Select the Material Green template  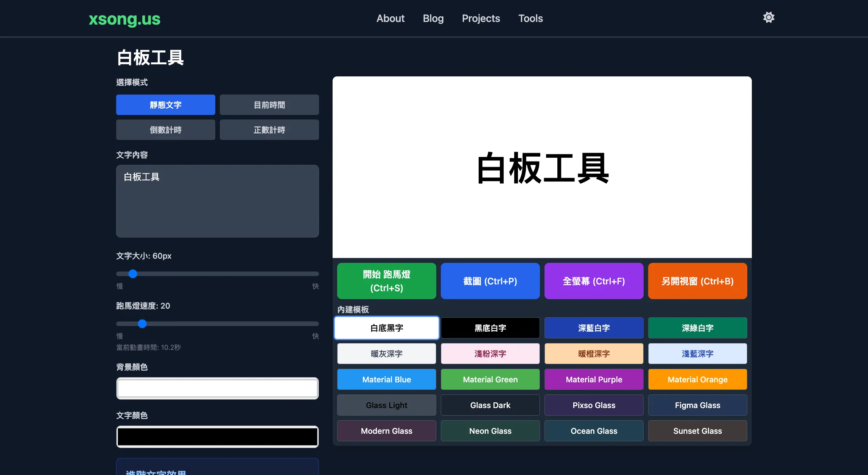(x=490, y=379)
